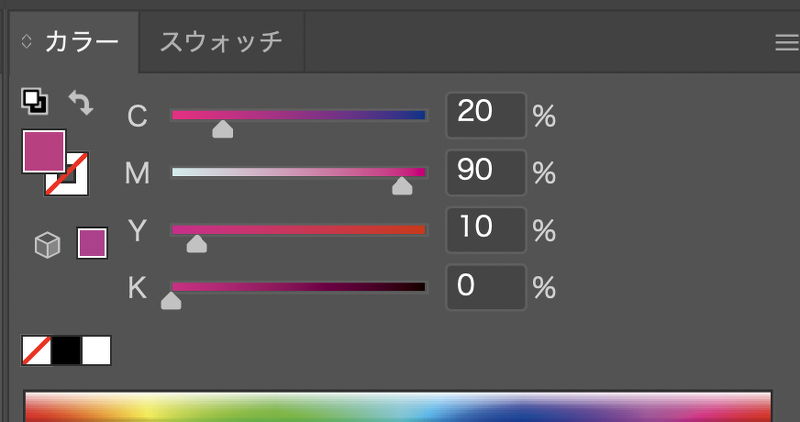This screenshot has width=800, height=422.
Task: Click the Black (K) slider handle
Action: [x=172, y=300]
